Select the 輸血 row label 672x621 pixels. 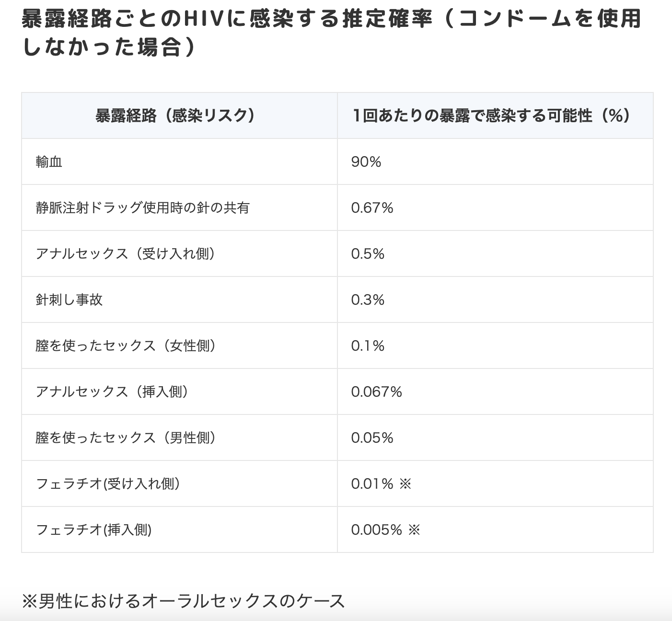(49, 162)
